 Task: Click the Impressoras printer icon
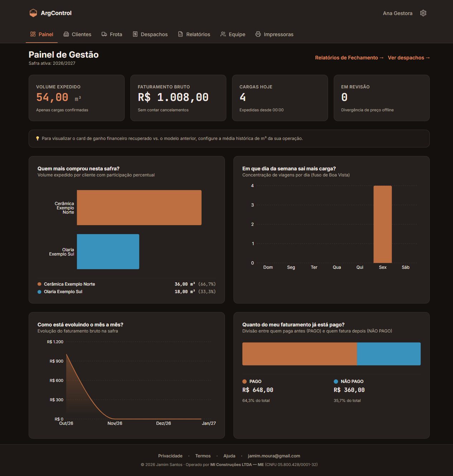pyautogui.click(x=258, y=34)
